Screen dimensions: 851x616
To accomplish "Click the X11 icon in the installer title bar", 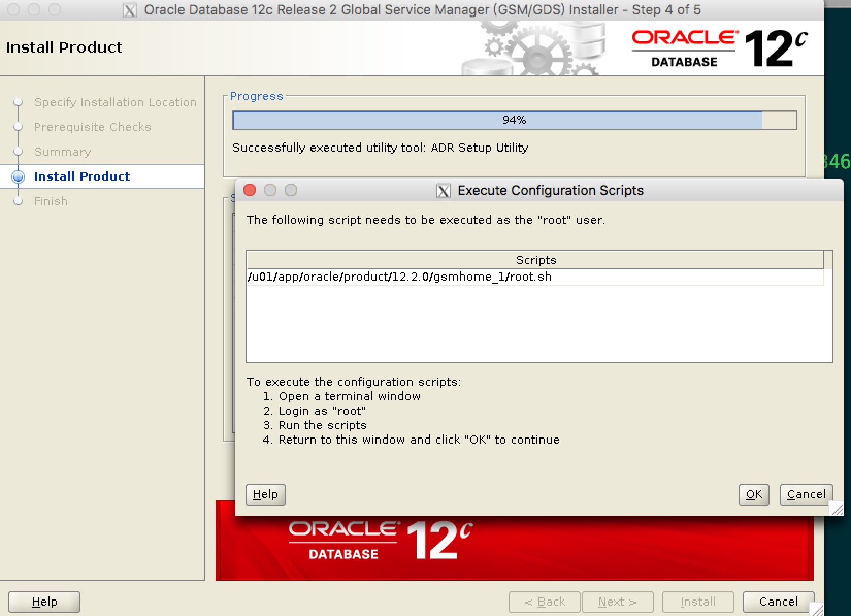I will pos(129,10).
